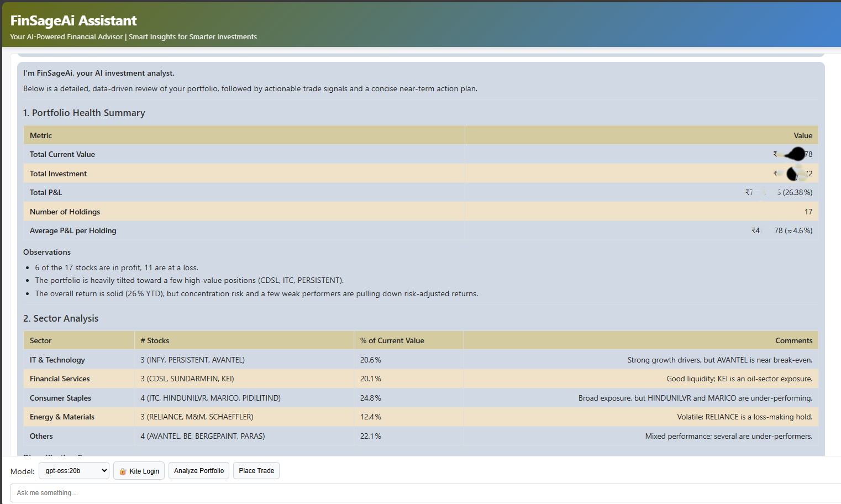Click the Total P&L percentage value

(x=797, y=193)
